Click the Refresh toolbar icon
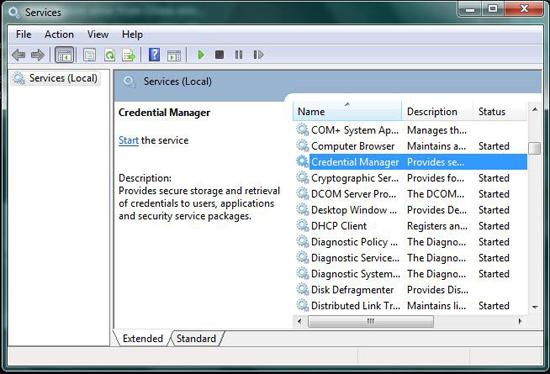 [109, 55]
